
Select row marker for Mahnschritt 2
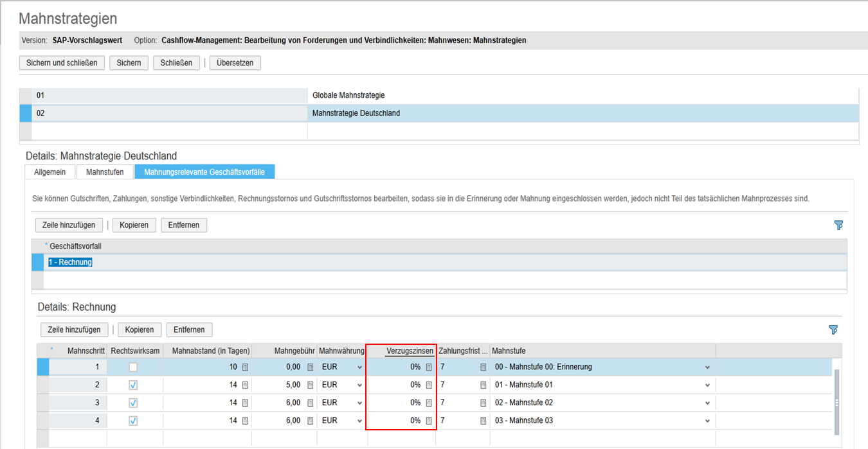pyautogui.click(x=43, y=385)
